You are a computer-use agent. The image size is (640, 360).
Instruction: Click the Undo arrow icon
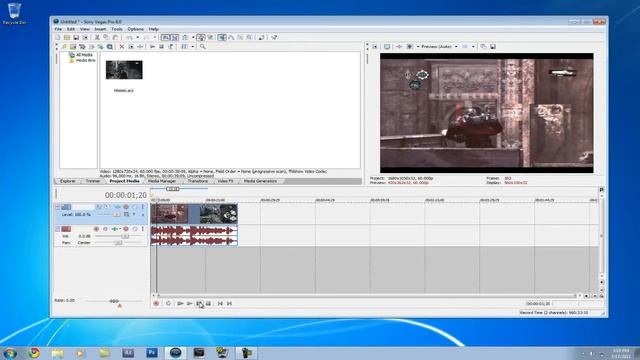129,38
